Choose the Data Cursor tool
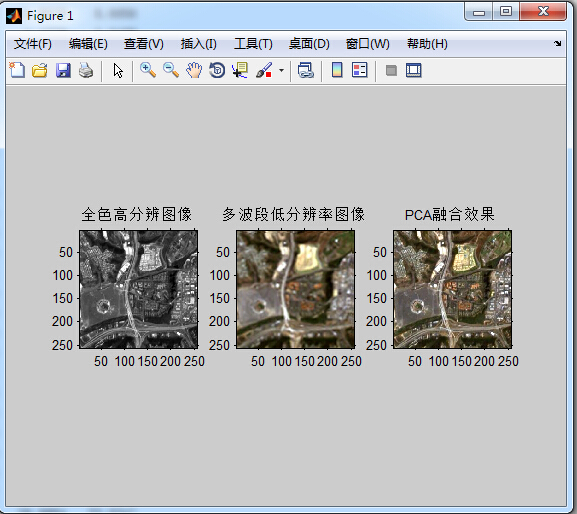The height and width of the screenshot is (514, 577). [x=240, y=70]
